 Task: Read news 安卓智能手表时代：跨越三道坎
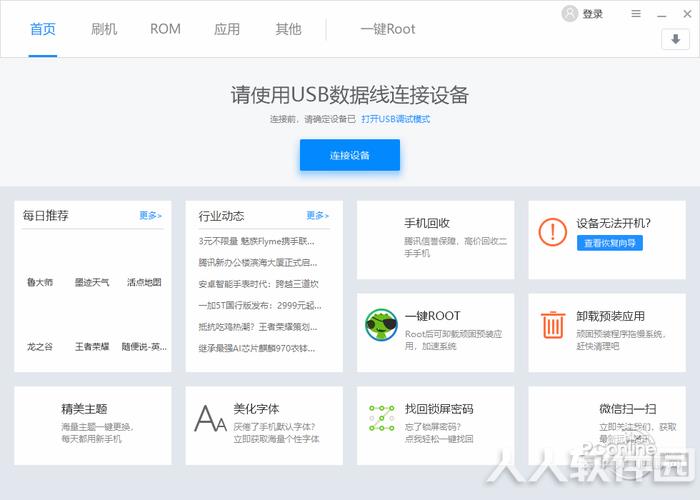(x=258, y=284)
